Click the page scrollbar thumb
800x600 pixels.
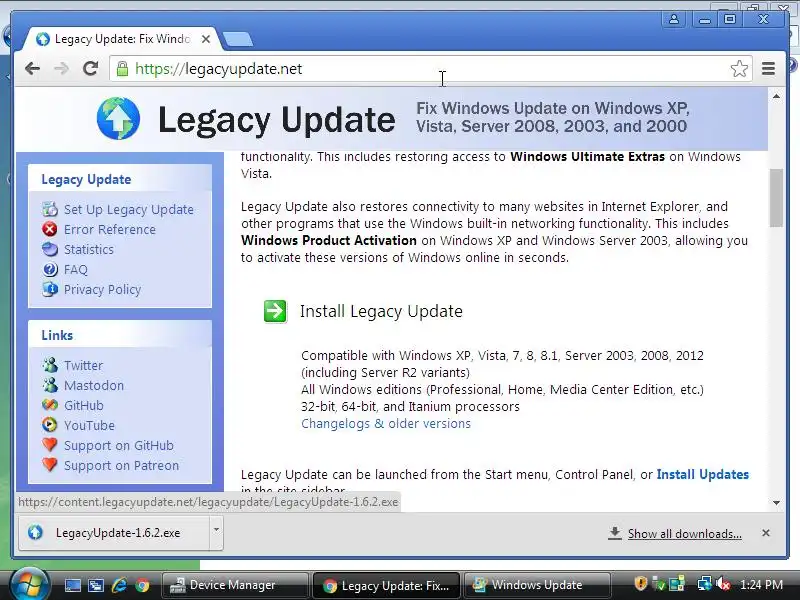(x=776, y=197)
